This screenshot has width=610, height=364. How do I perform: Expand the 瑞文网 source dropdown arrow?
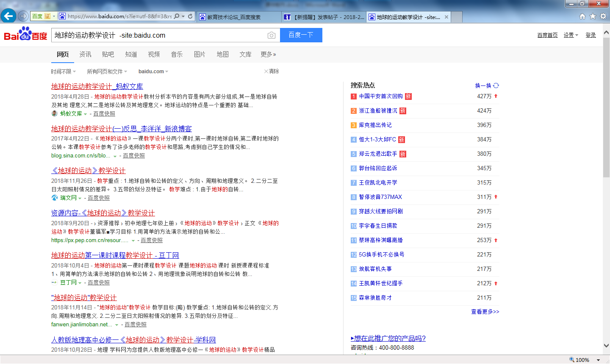click(x=80, y=199)
